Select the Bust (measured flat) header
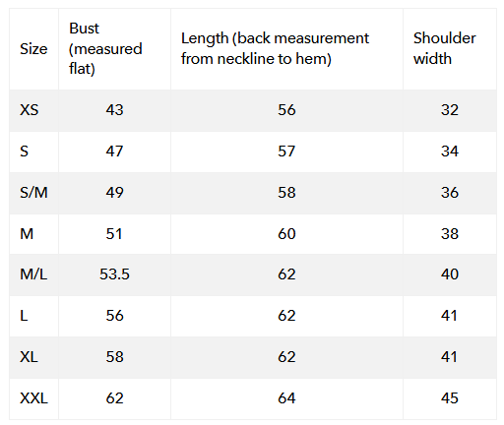The height and width of the screenshot is (425, 504). [x=105, y=48]
